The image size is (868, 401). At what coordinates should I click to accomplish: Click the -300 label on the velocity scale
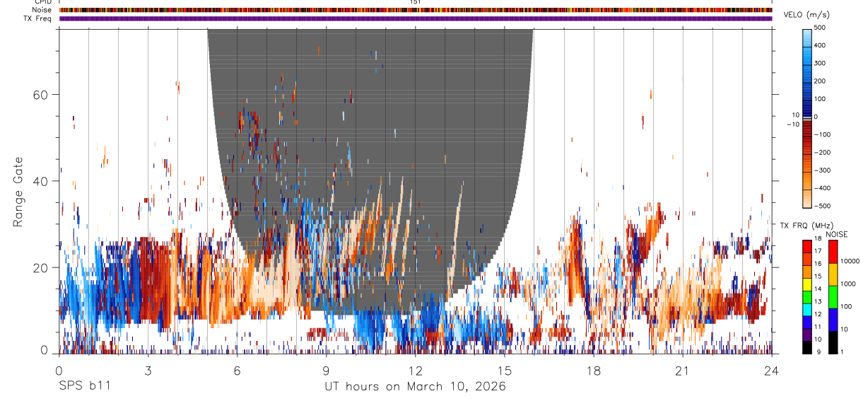tap(822, 170)
